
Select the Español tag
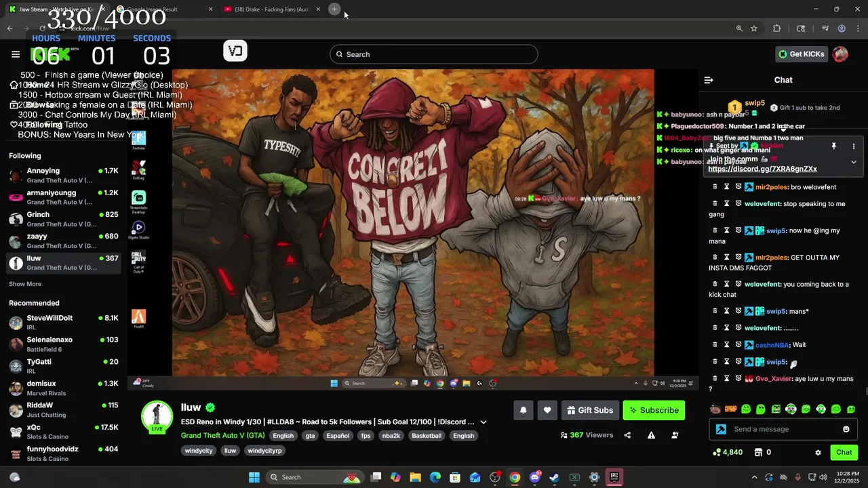pos(338,436)
